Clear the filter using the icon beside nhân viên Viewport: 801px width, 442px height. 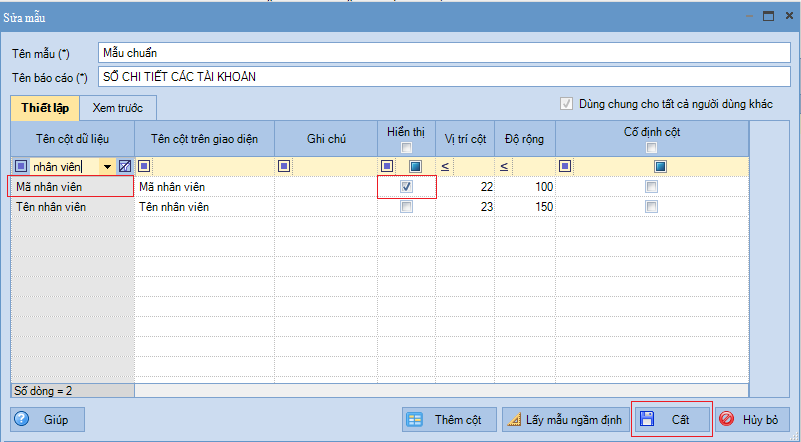click(125, 166)
